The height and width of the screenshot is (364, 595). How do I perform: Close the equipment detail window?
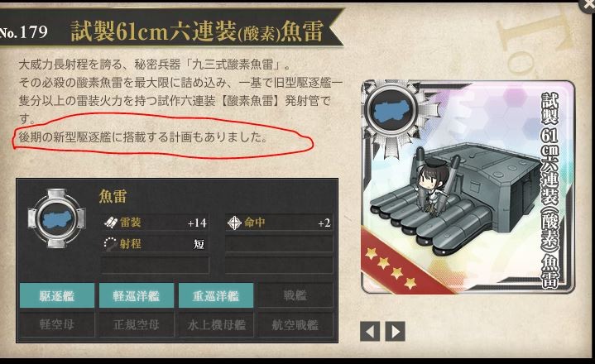coord(588,5)
